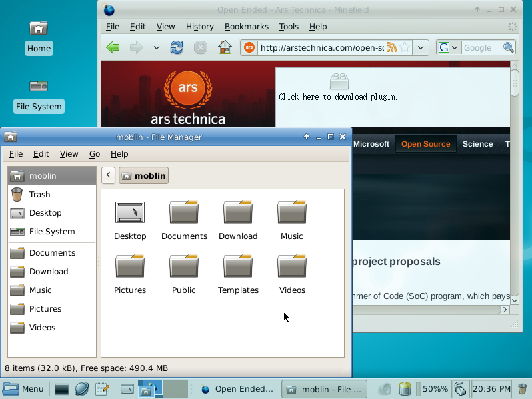This screenshot has height=399, width=532.
Task: Select File System in the sidebar
Action: click(x=52, y=232)
